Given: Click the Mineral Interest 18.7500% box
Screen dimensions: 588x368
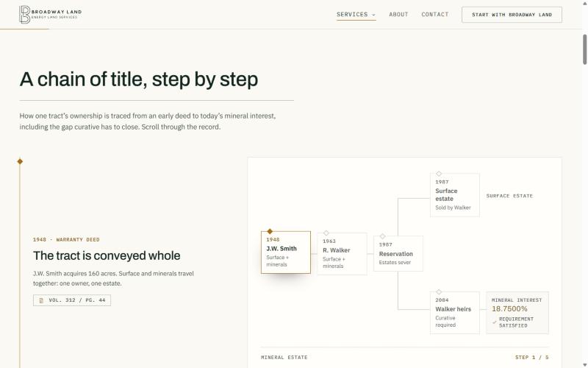Looking at the screenshot, I should click(517, 313).
